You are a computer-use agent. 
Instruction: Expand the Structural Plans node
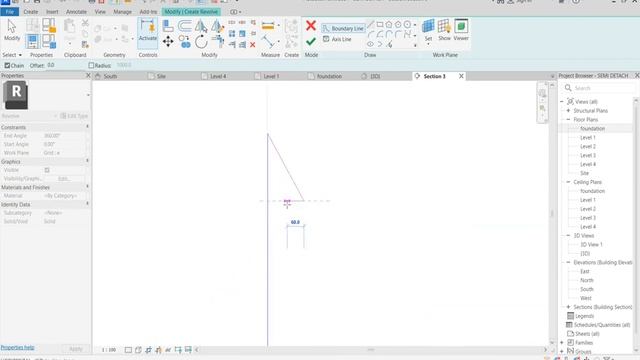[568, 111]
